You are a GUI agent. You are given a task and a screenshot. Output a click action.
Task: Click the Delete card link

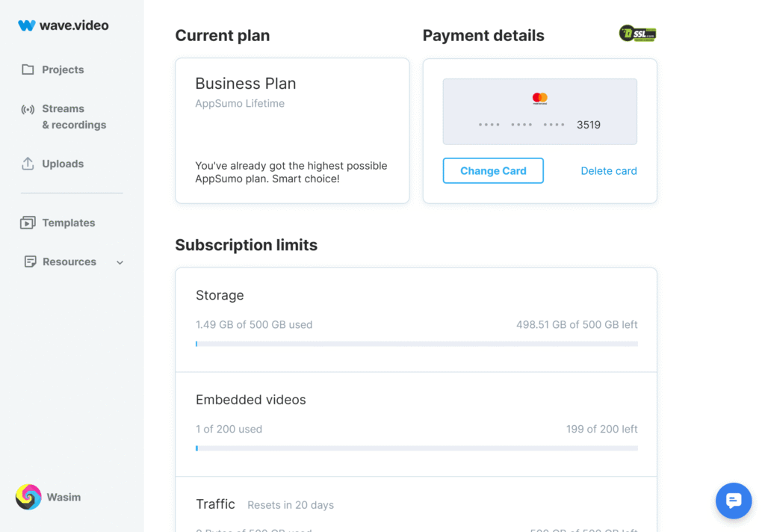(608, 170)
